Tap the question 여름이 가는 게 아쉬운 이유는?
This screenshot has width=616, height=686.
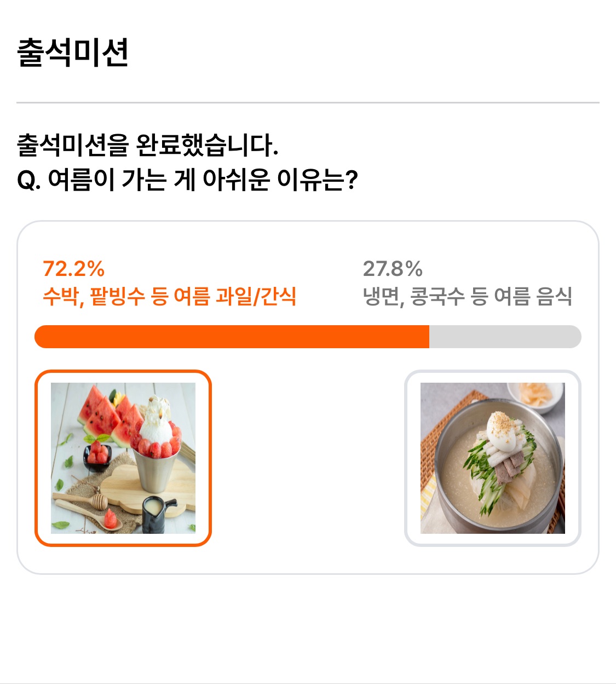tap(187, 179)
